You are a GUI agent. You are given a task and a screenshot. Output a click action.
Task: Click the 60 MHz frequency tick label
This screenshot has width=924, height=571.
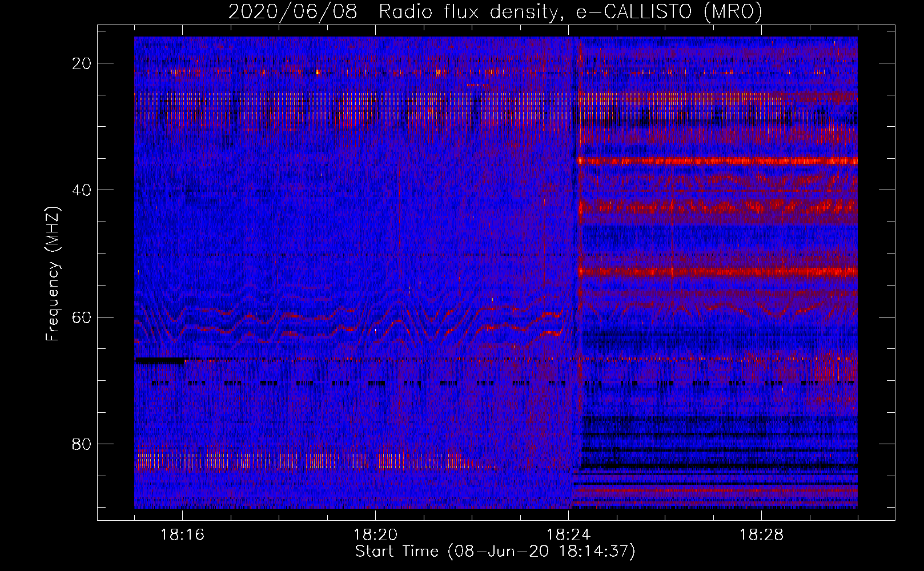point(82,317)
